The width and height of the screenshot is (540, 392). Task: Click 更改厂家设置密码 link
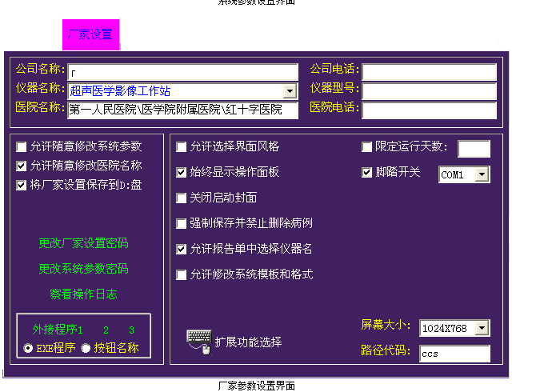(x=83, y=243)
